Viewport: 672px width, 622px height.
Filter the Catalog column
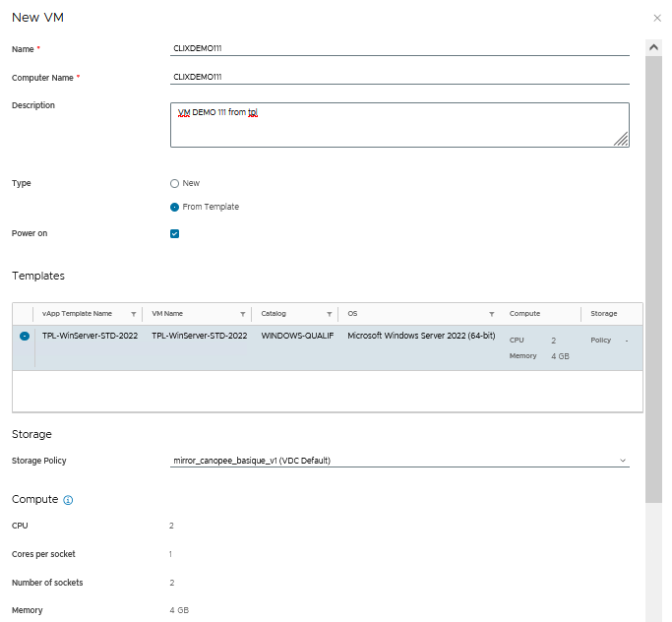329,314
